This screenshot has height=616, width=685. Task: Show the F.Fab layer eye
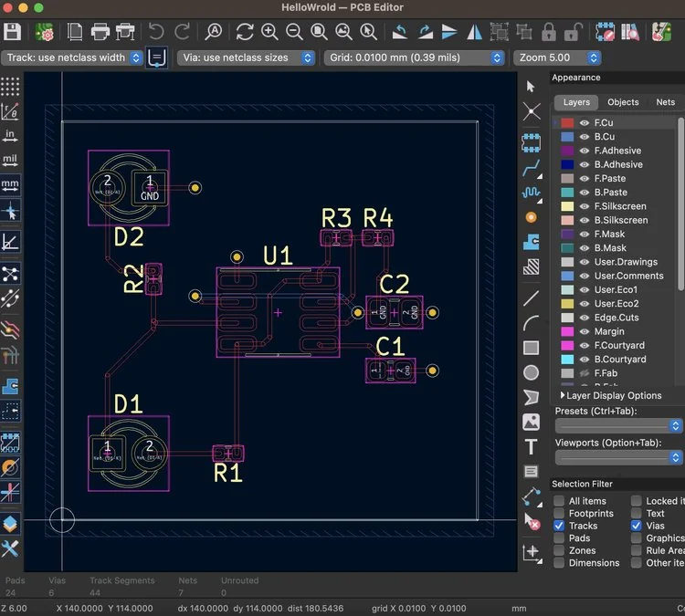pyautogui.click(x=585, y=373)
